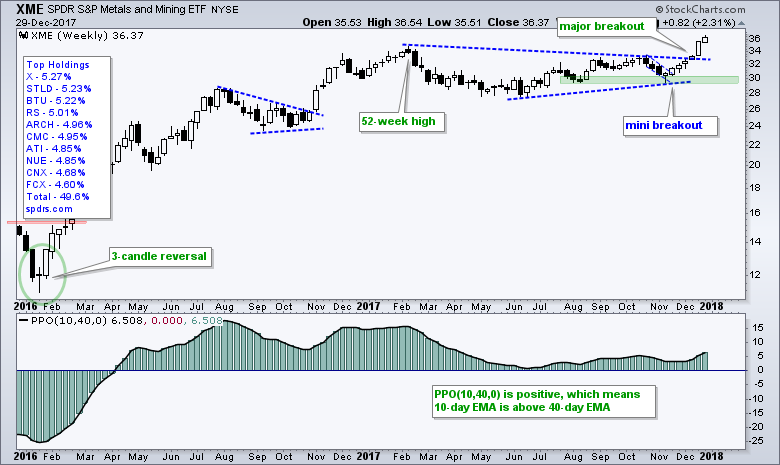Click the 2018 label under the PPO panel
This screenshot has height=465, width=780.
[711, 456]
